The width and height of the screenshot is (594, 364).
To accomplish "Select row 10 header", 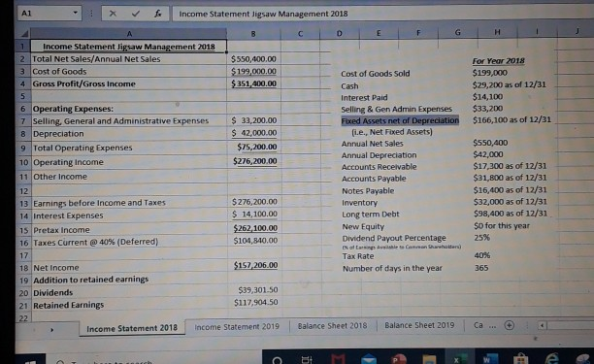I will (x=24, y=162).
